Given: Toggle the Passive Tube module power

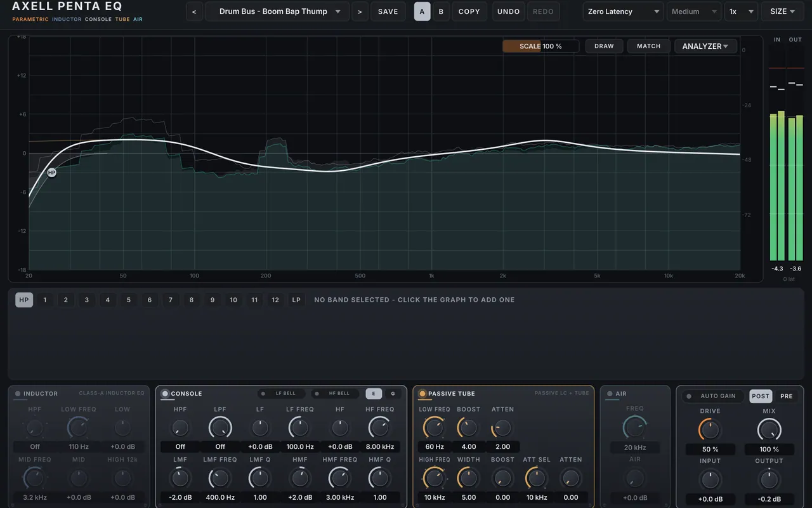Looking at the screenshot, I should [422, 394].
